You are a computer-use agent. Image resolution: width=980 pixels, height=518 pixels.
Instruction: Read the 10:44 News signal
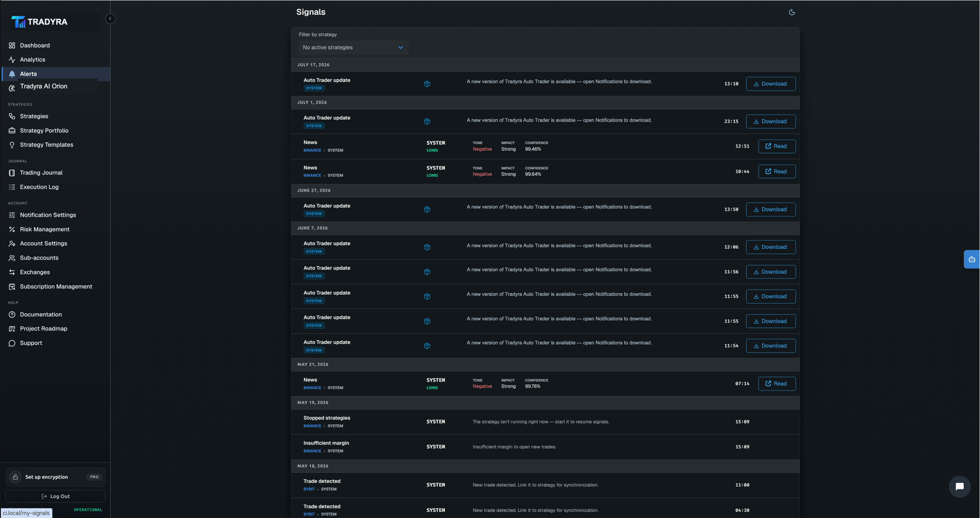777,172
